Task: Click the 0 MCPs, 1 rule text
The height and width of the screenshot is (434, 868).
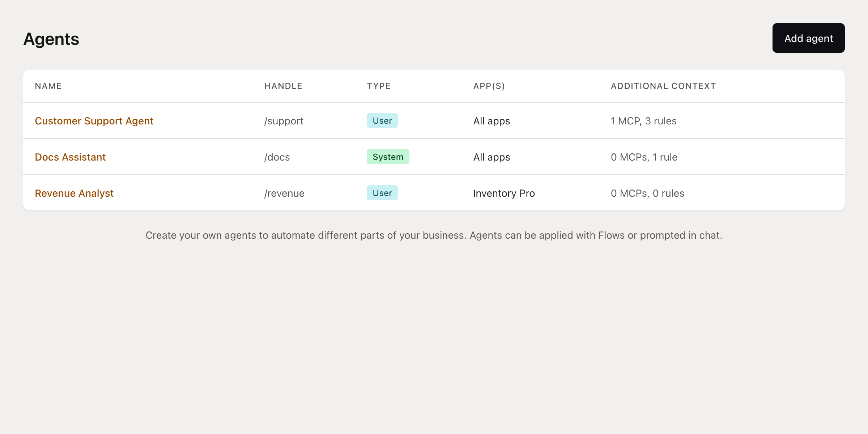Action: [x=644, y=157]
